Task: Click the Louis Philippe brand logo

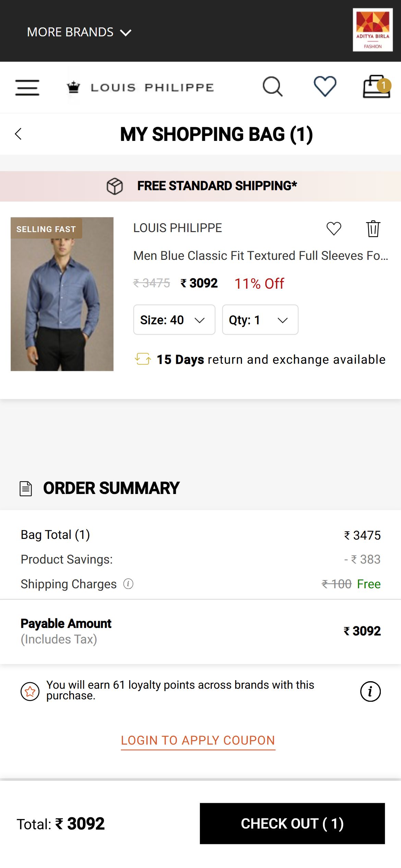Action: (x=141, y=87)
